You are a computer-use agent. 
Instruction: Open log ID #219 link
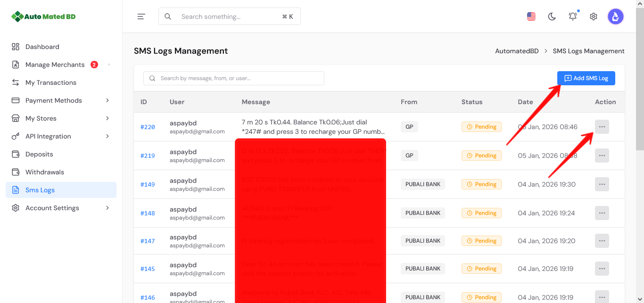coord(148,156)
